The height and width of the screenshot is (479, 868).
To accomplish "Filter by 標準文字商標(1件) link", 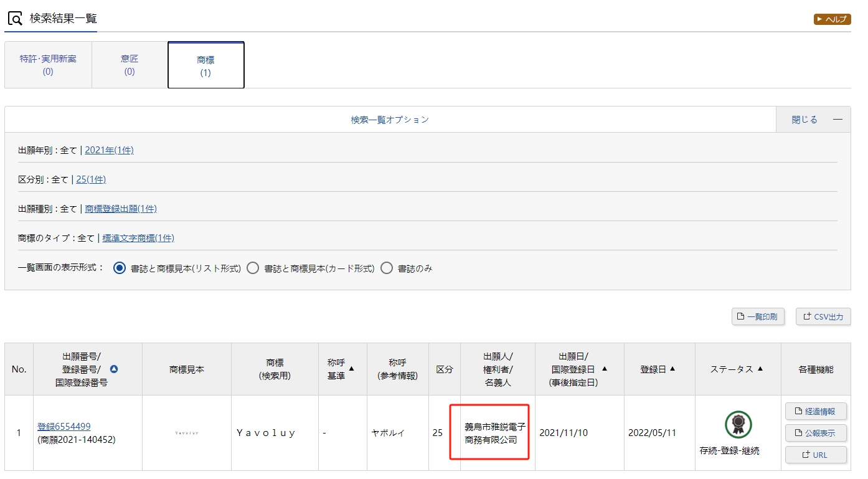I will coord(138,238).
